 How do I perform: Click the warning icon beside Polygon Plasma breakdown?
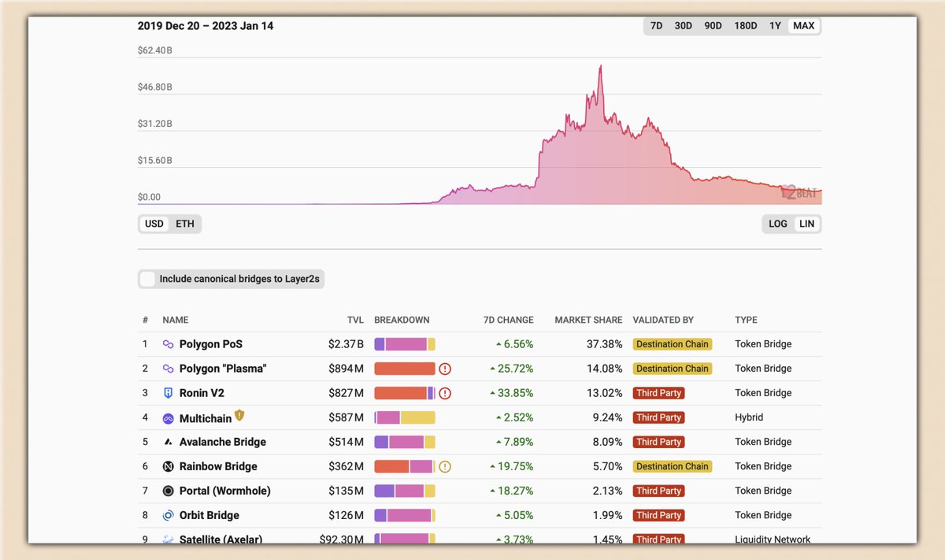pyautogui.click(x=445, y=369)
